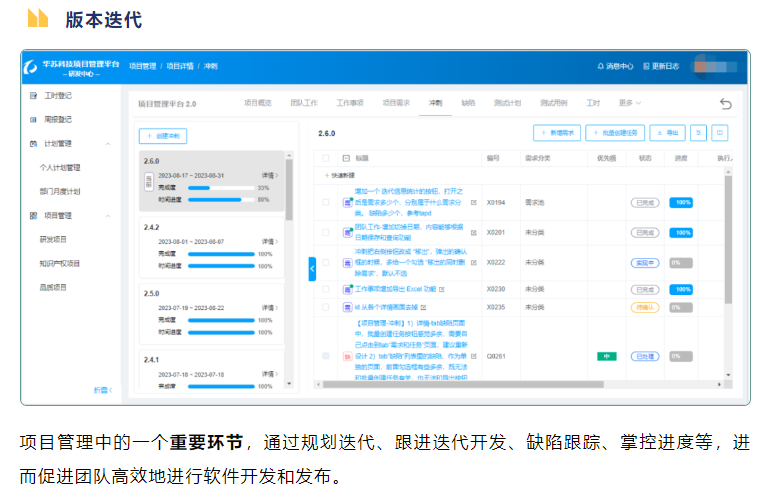This screenshot has width=775, height=498.
Task: Click the blue panel collapse arrow handle
Action: pyautogui.click(x=311, y=268)
